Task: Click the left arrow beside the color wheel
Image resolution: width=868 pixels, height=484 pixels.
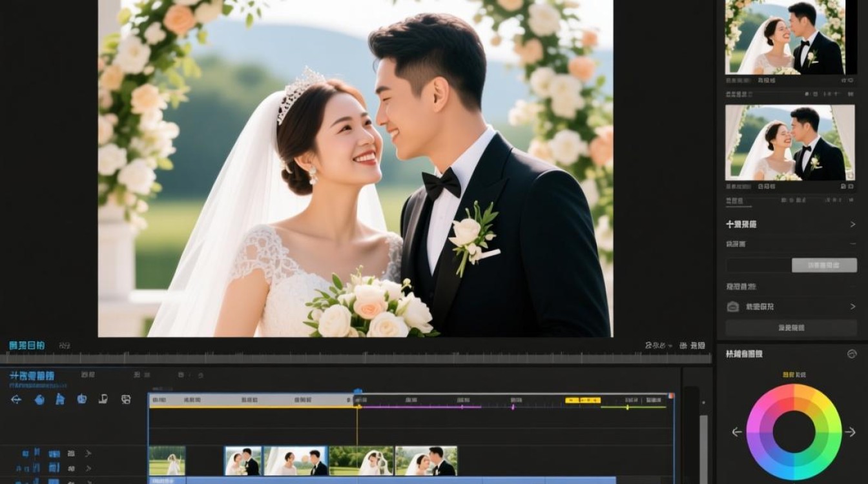Action: [736, 432]
